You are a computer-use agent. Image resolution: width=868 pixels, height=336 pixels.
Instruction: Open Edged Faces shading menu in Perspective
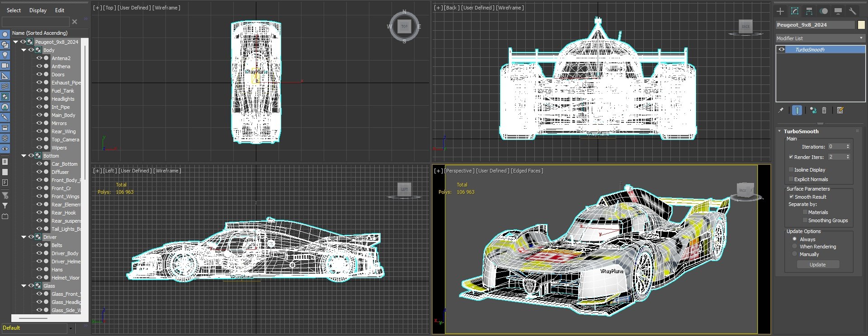[527, 171]
